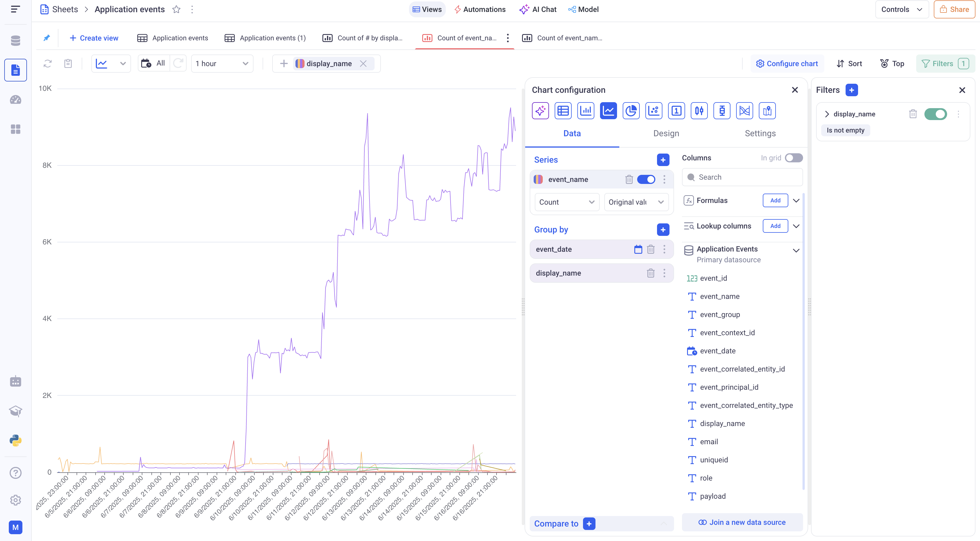The height and width of the screenshot is (541, 980).
Task: Click the AI sparkle chart suggestion icon
Action: pos(540,111)
